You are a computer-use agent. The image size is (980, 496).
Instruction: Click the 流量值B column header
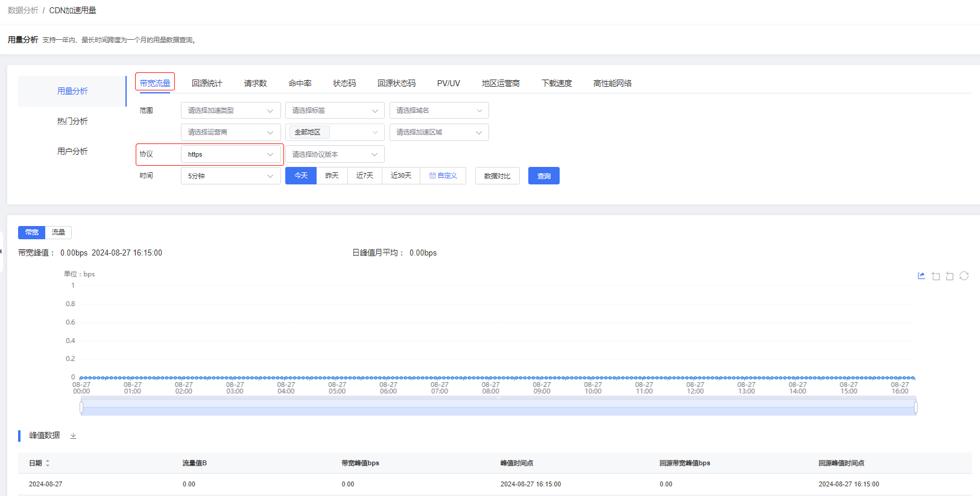coord(195,463)
